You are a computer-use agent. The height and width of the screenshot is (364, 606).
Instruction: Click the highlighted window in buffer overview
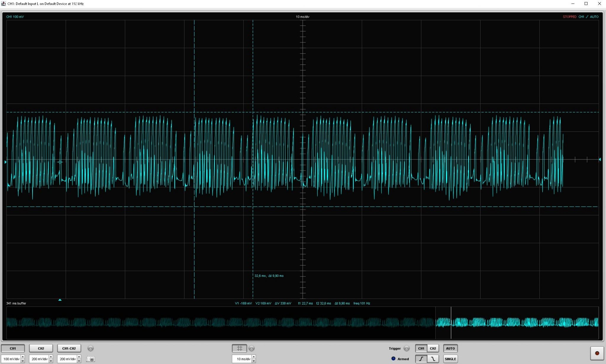click(x=517, y=323)
